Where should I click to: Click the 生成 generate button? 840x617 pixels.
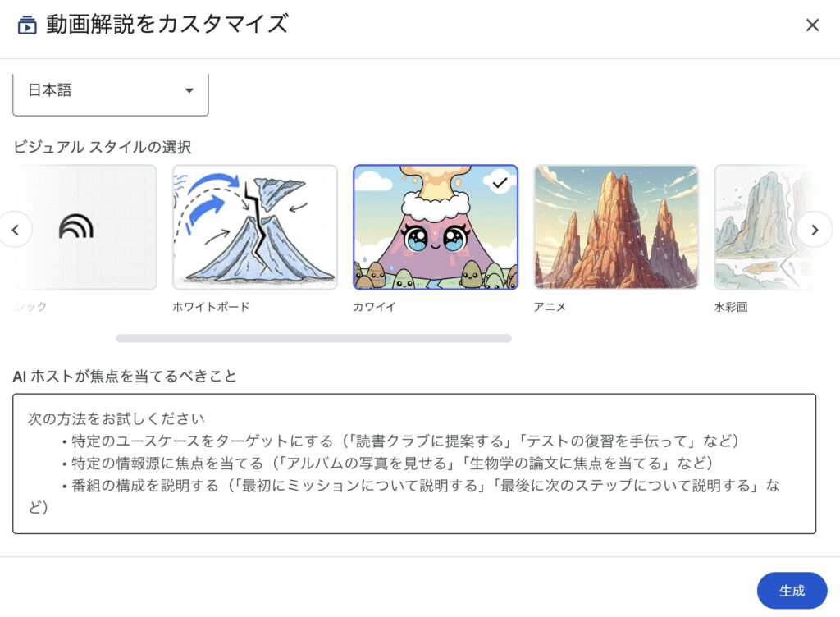coord(792,591)
